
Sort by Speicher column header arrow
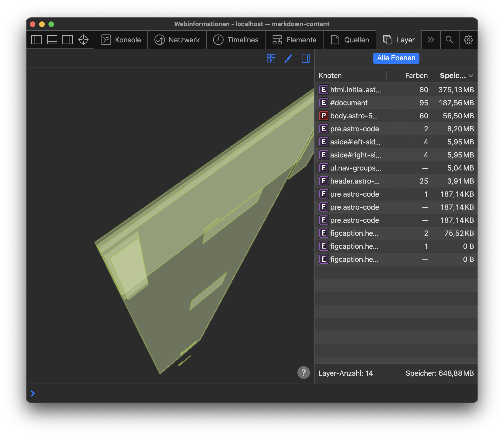pyautogui.click(x=471, y=76)
